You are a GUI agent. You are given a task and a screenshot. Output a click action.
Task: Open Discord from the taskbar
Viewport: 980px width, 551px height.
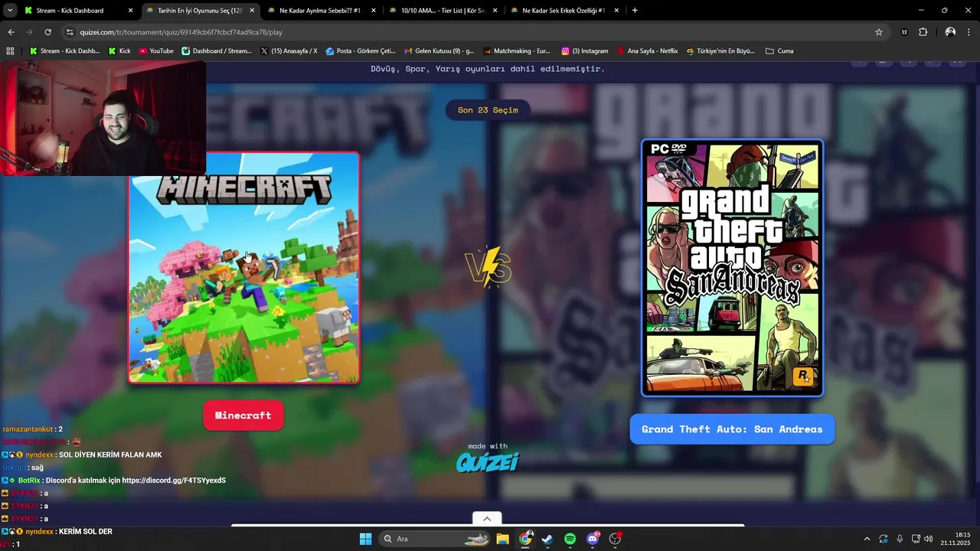(x=593, y=539)
